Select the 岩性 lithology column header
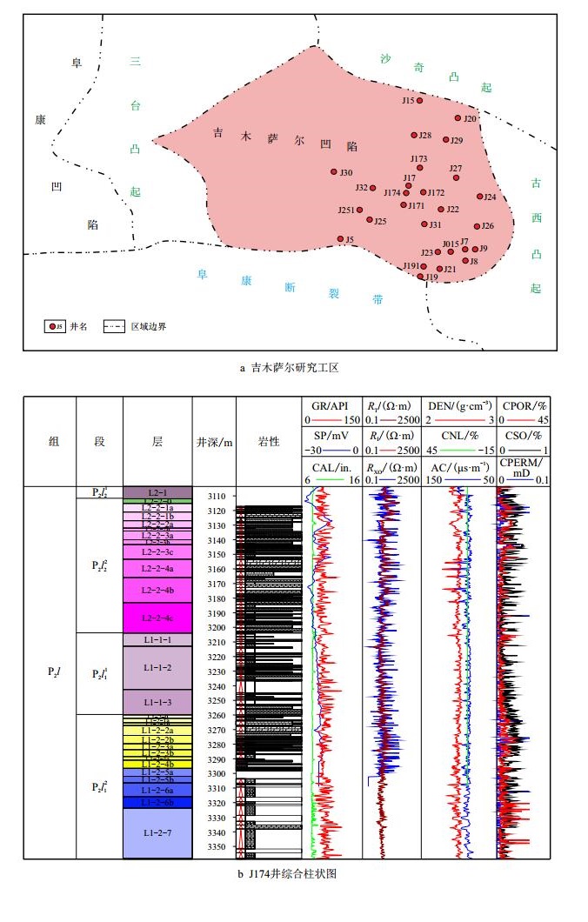 pyautogui.click(x=269, y=442)
